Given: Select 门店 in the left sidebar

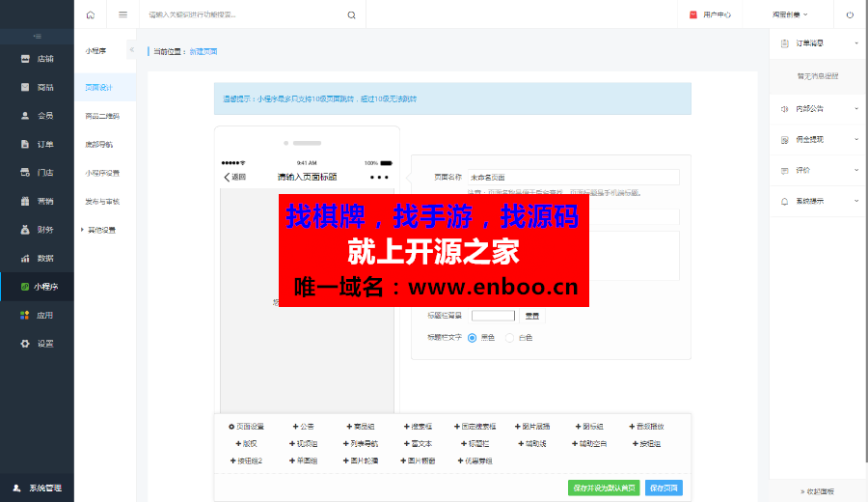Looking at the screenshot, I should pos(37,172).
